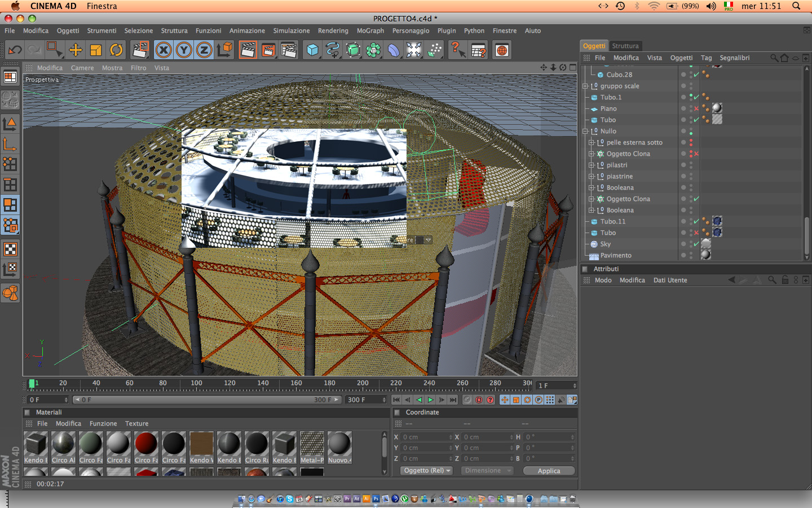Toggle the Z axis lock
This screenshot has width=812, height=508.
[204, 50]
